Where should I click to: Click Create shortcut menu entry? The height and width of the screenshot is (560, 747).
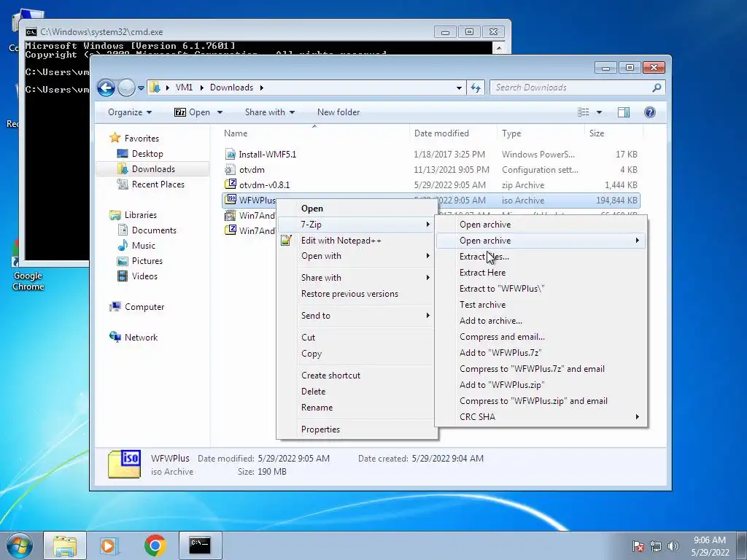[x=356, y=376]
